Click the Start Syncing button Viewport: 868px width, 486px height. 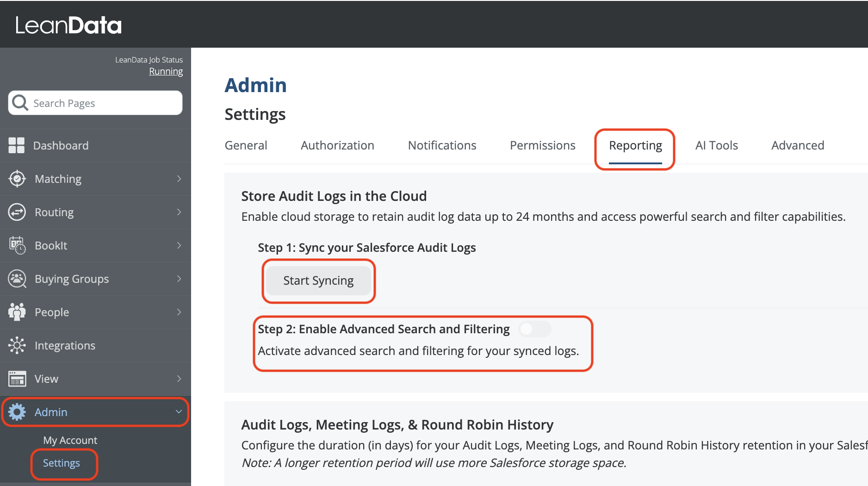(318, 280)
